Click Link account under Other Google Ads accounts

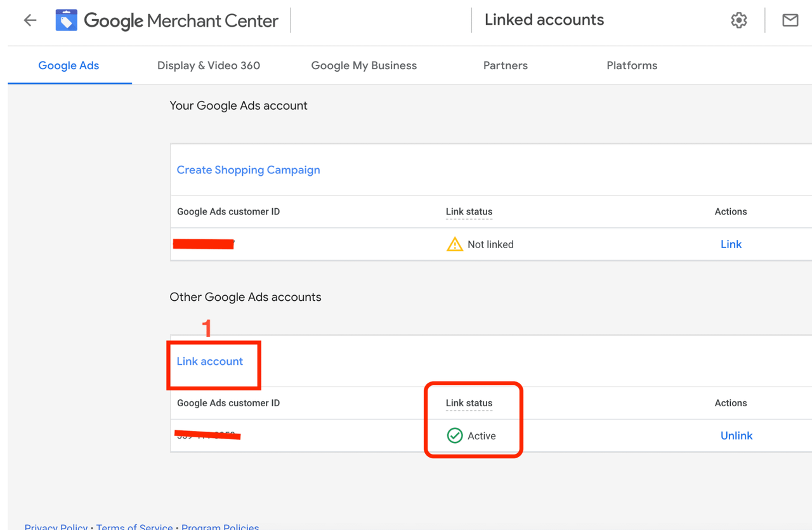coord(209,361)
